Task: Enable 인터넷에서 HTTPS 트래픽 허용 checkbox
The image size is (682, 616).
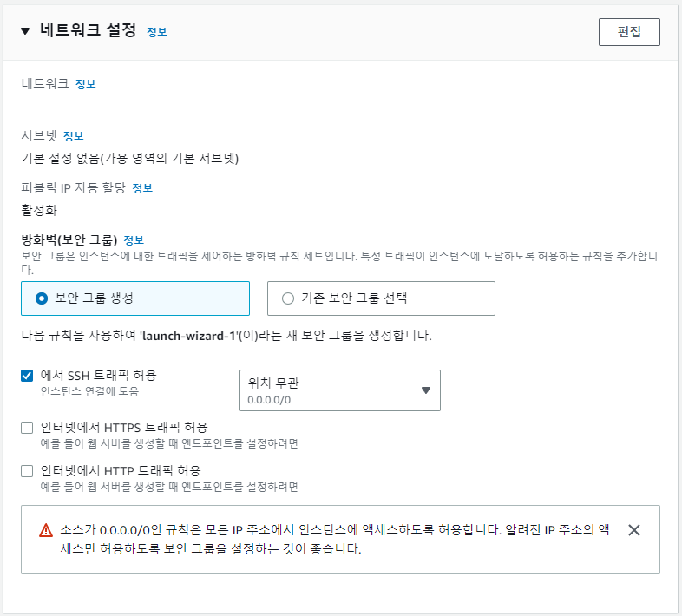Action: tap(27, 428)
